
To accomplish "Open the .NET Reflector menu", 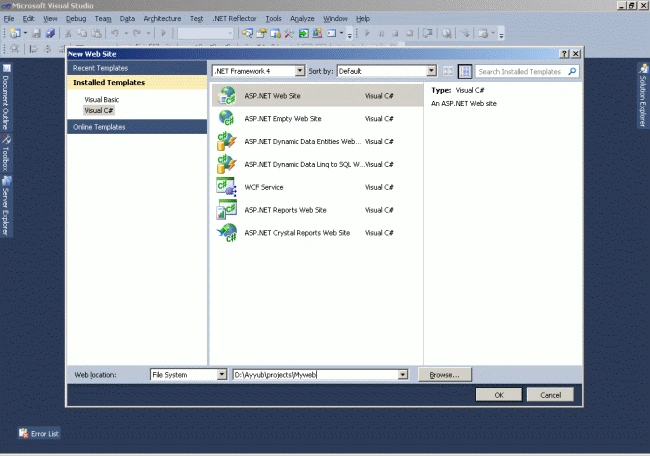I will tap(235, 19).
